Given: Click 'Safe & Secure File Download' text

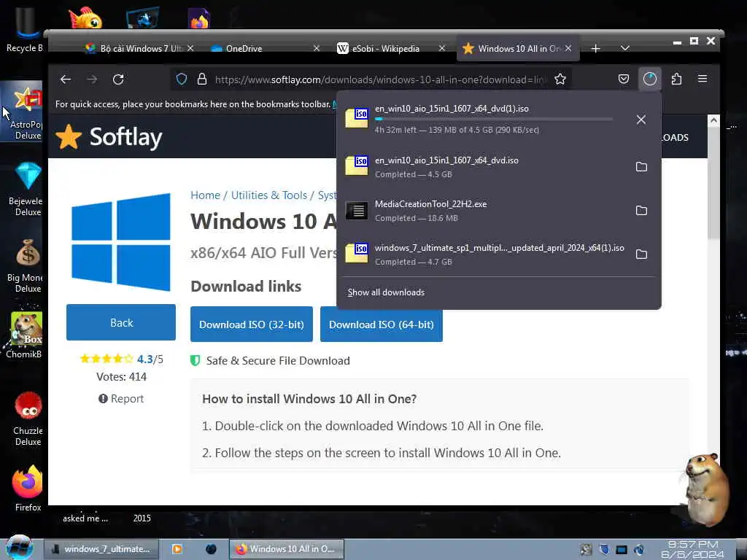Looking at the screenshot, I should [x=278, y=361].
